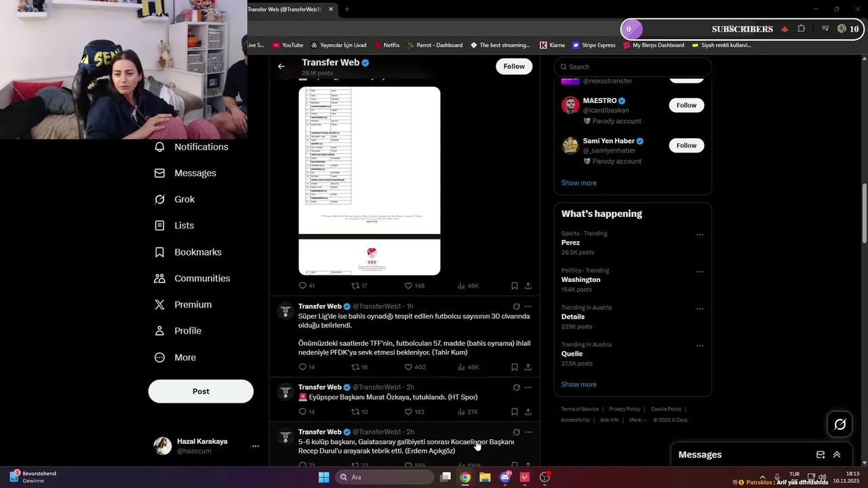Reply to the Süper Lig bahis post
This screenshot has width=868, height=488.
pos(307,367)
